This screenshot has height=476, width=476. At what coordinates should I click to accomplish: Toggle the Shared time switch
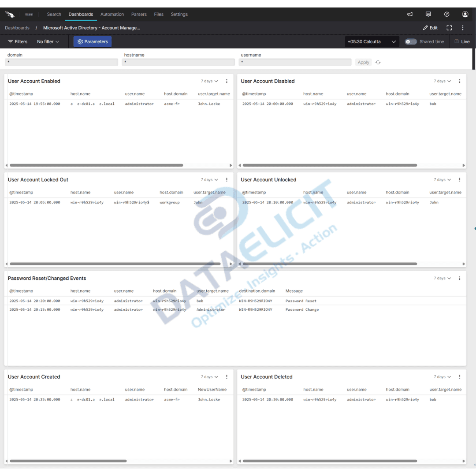tap(411, 41)
